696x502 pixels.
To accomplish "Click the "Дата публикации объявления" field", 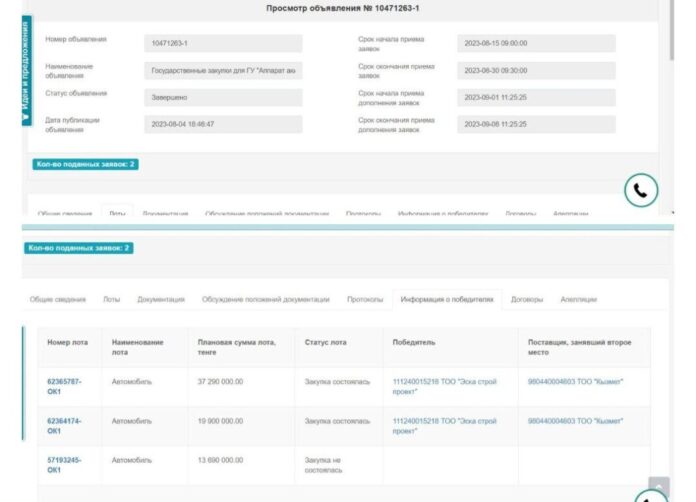I will pyautogui.click(x=222, y=124).
